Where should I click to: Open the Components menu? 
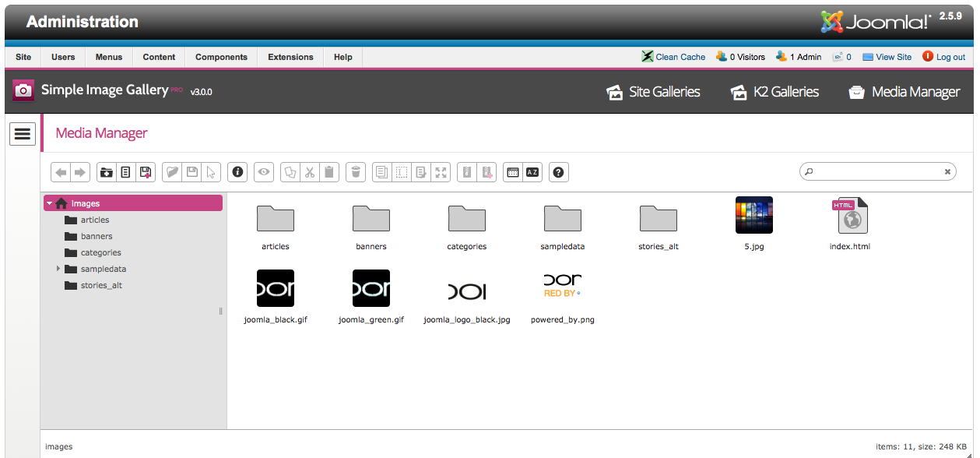221,57
